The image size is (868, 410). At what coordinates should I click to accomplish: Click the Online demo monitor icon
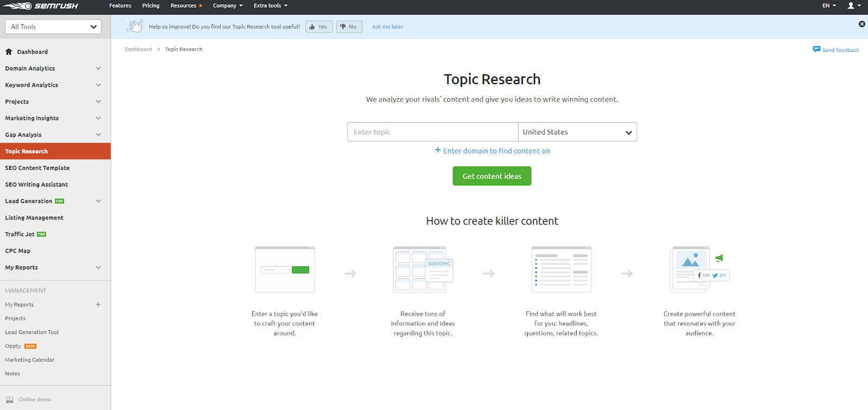click(10, 400)
